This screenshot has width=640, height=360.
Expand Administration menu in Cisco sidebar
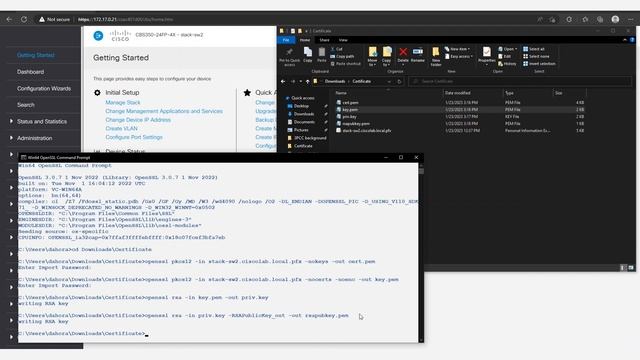pos(11,138)
